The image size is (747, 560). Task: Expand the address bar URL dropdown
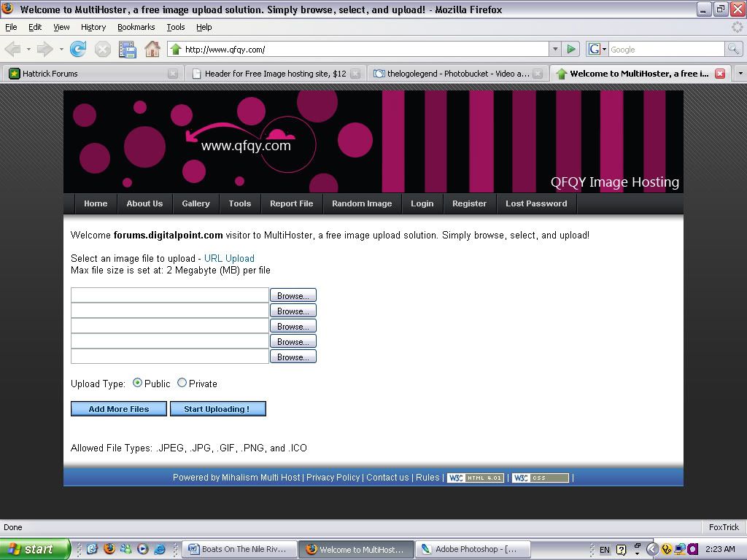point(555,49)
